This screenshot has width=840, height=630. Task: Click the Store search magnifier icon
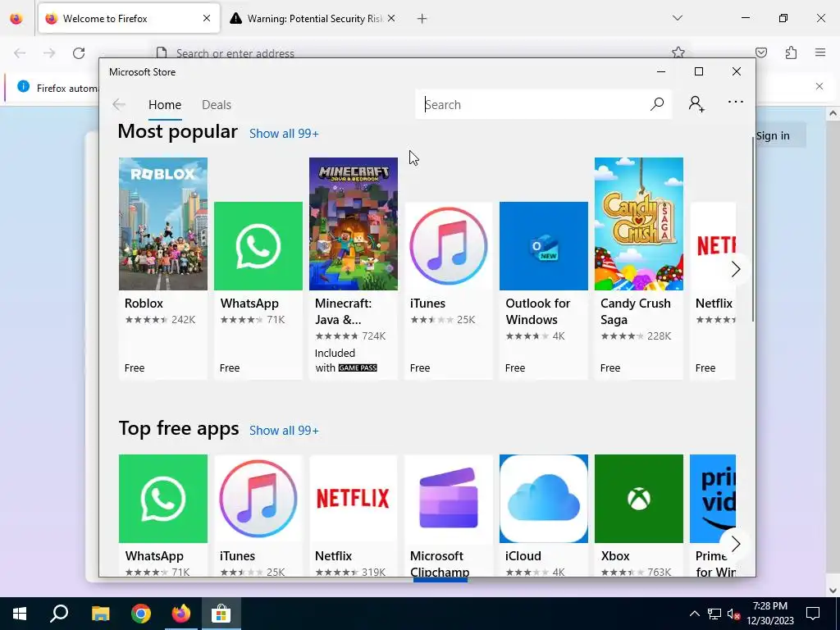click(x=657, y=104)
